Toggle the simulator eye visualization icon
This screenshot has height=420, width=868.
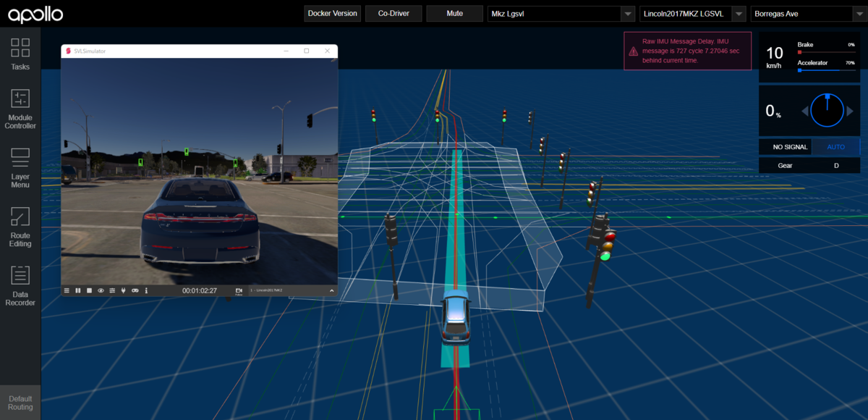pyautogui.click(x=101, y=290)
